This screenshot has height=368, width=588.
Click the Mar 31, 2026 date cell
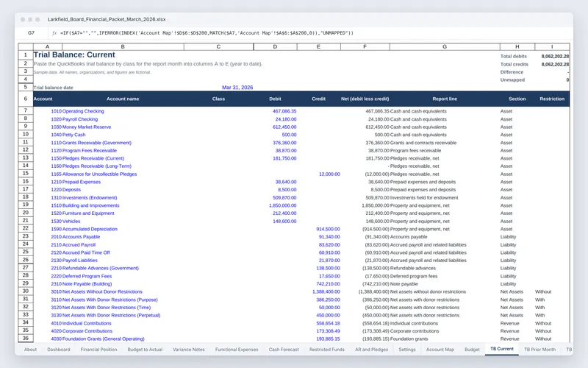(237, 87)
